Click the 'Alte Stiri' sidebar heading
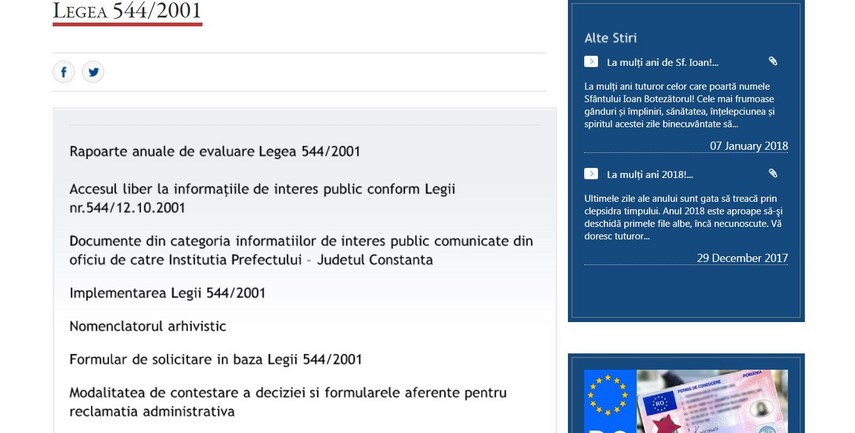 point(610,38)
